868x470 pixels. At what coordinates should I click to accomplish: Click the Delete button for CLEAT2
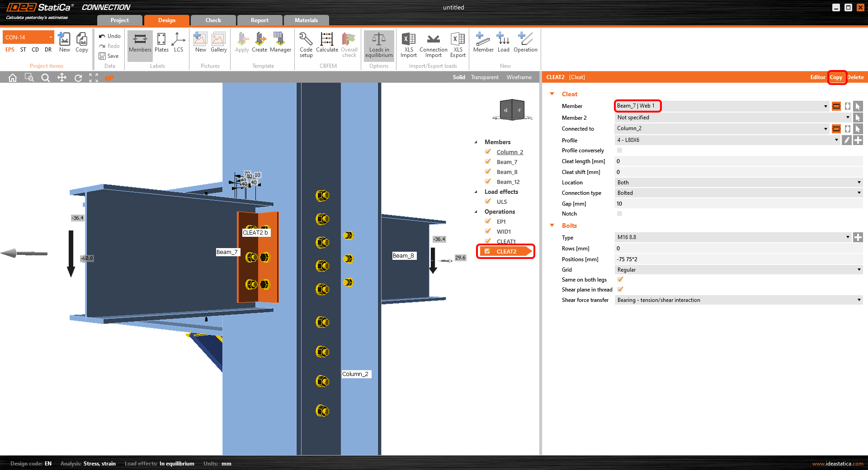point(855,77)
